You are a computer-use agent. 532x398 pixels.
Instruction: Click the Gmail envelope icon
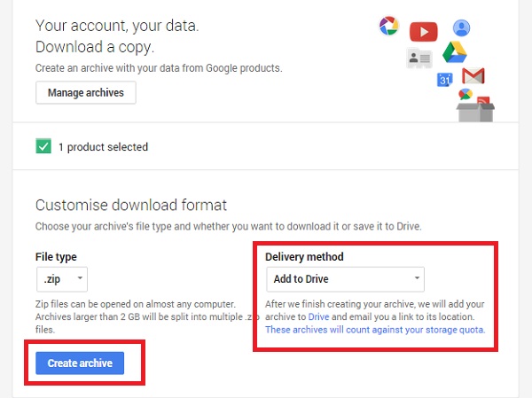point(473,75)
